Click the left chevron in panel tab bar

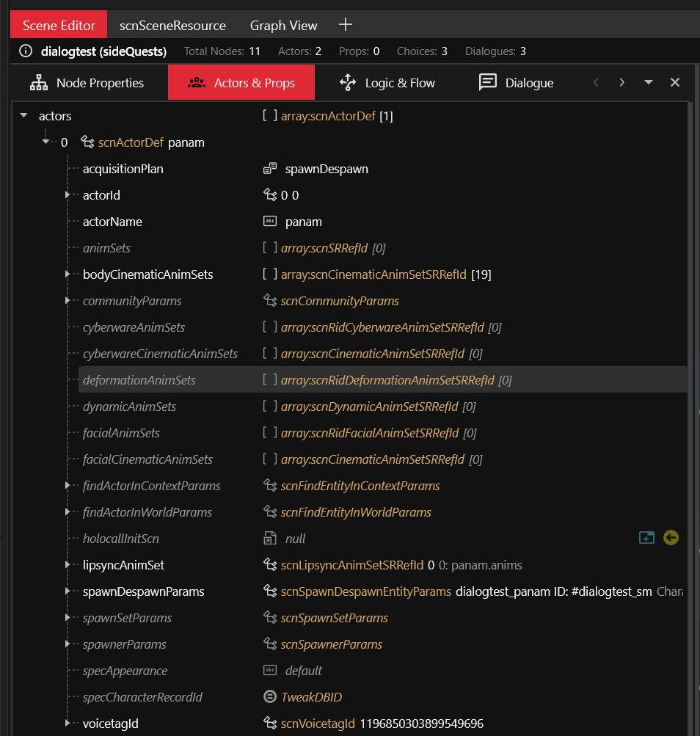(x=596, y=82)
